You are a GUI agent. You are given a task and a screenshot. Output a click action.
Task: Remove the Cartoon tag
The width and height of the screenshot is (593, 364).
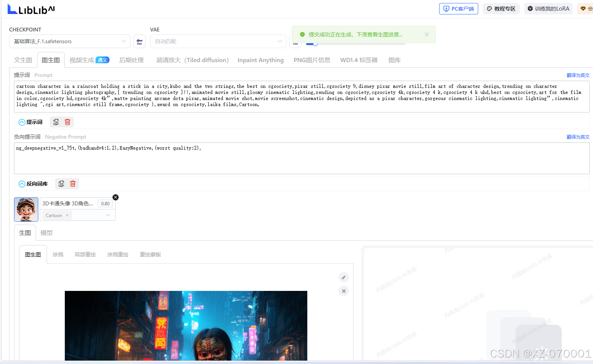[67, 215]
